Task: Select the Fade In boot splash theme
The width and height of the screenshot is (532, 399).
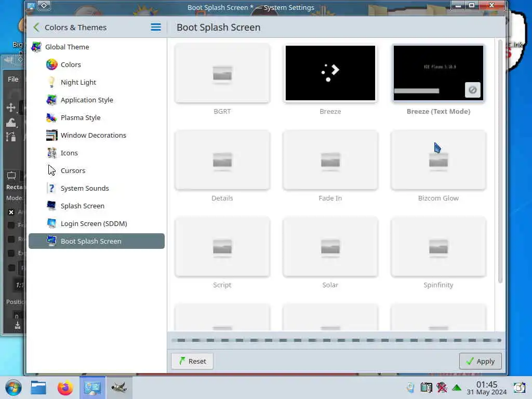Action: [x=330, y=160]
